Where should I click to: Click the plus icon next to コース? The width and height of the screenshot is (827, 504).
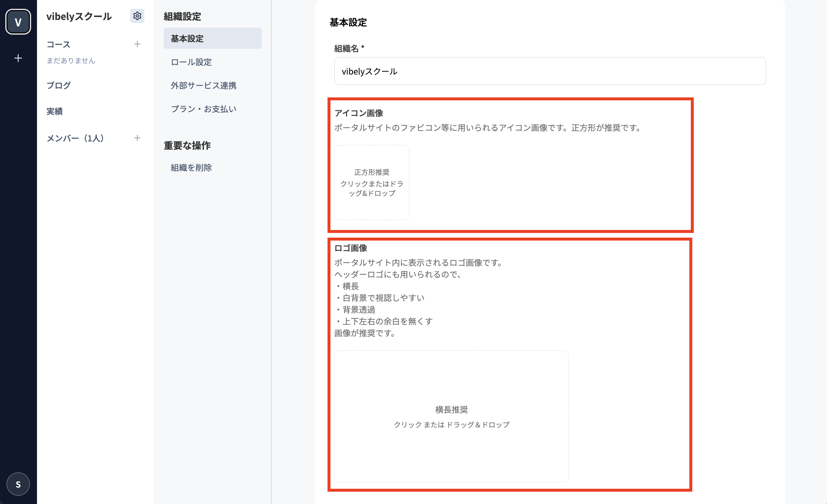tap(137, 44)
